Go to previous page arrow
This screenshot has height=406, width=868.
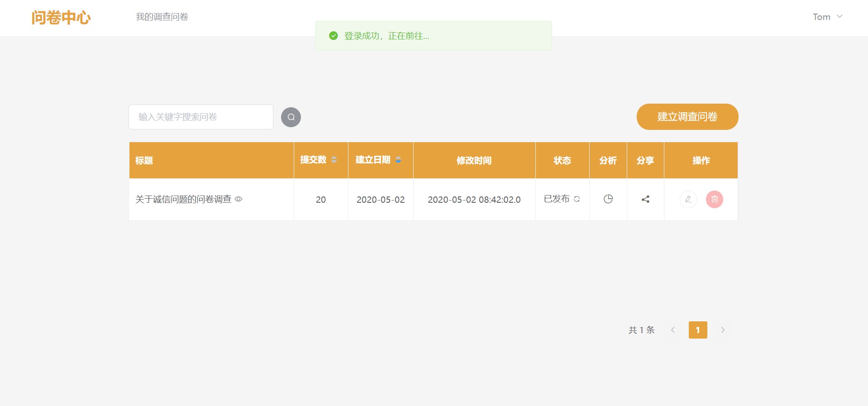(x=673, y=330)
